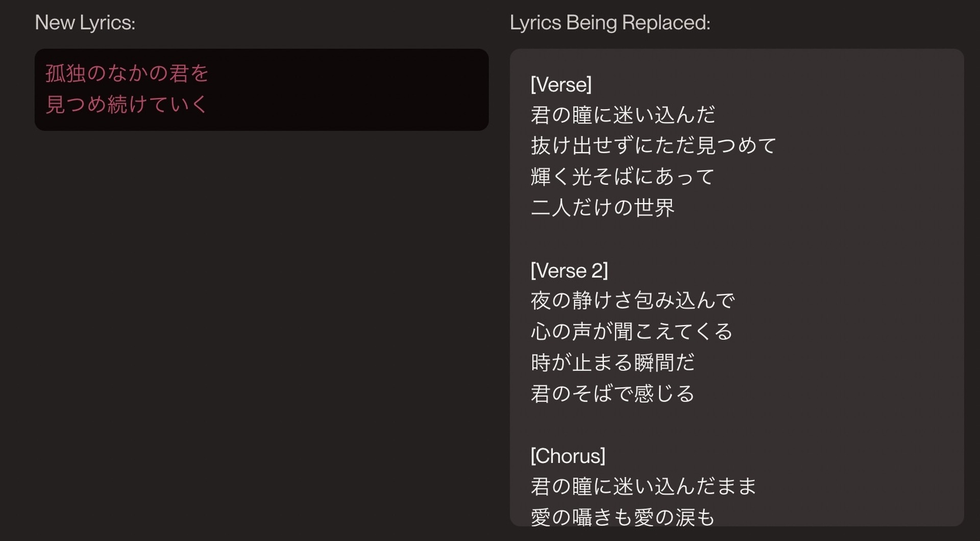The image size is (980, 541).
Task: Place cursor in line 見つめ続けていく
Action: click(126, 104)
